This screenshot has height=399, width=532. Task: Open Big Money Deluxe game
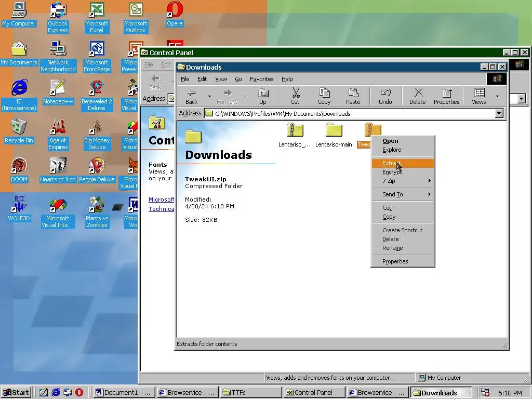[x=97, y=135]
